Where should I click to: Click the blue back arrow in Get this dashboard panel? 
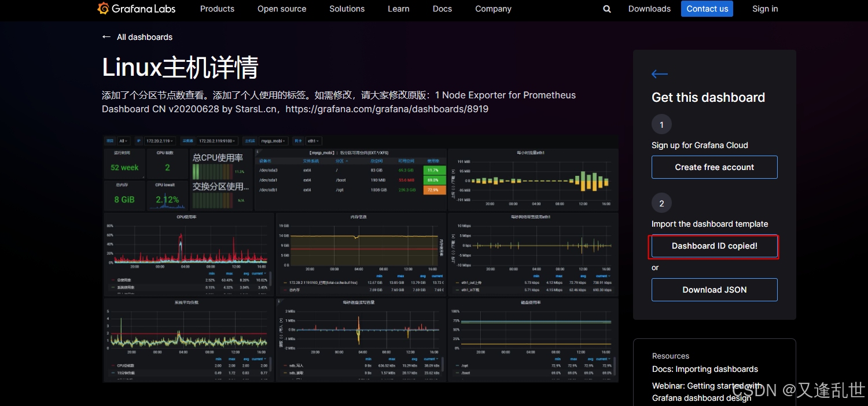click(x=660, y=74)
